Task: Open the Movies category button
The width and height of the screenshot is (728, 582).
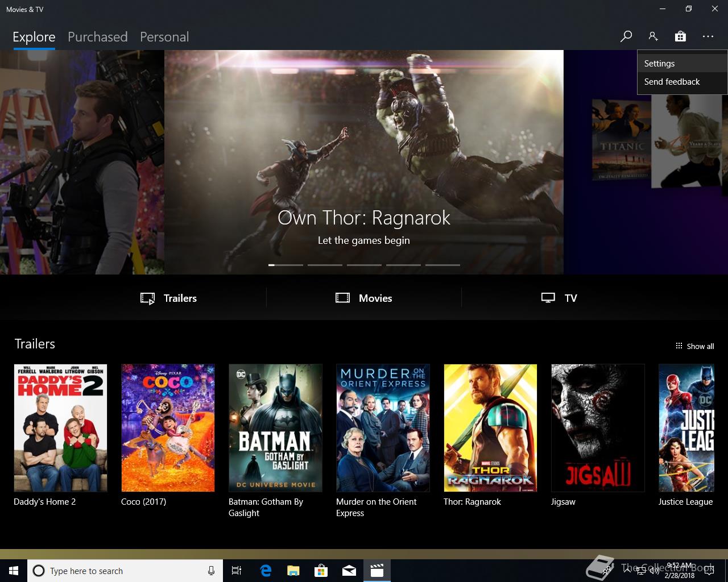Action: click(364, 298)
